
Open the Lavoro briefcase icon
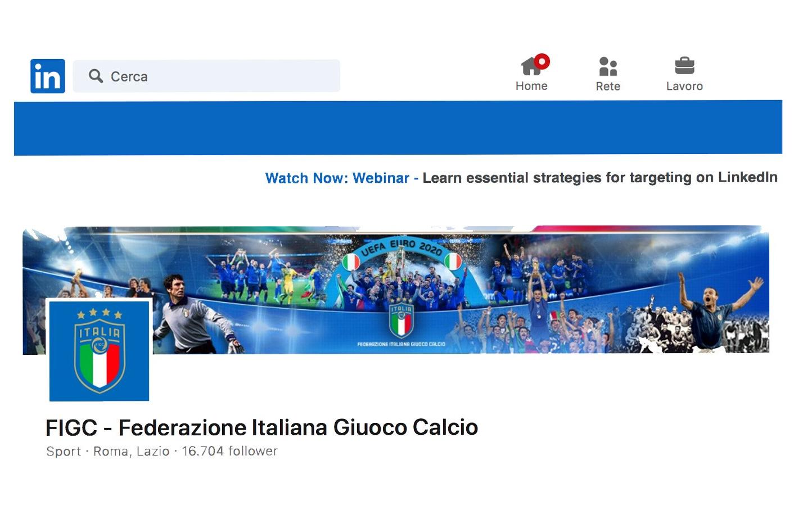684,66
